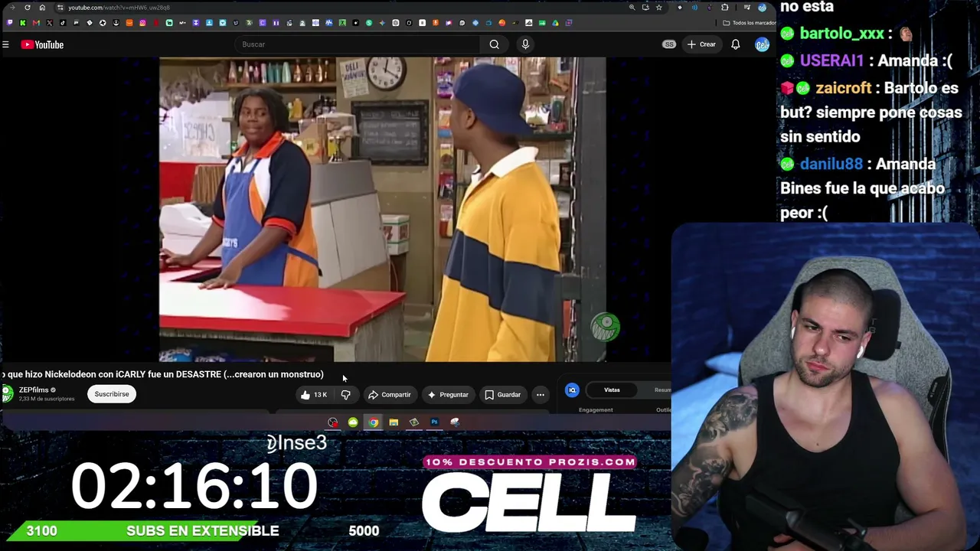Viewport: 980px width, 551px height.
Task: Open the Instagram bookmark icon
Action: (x=142, y=23)
